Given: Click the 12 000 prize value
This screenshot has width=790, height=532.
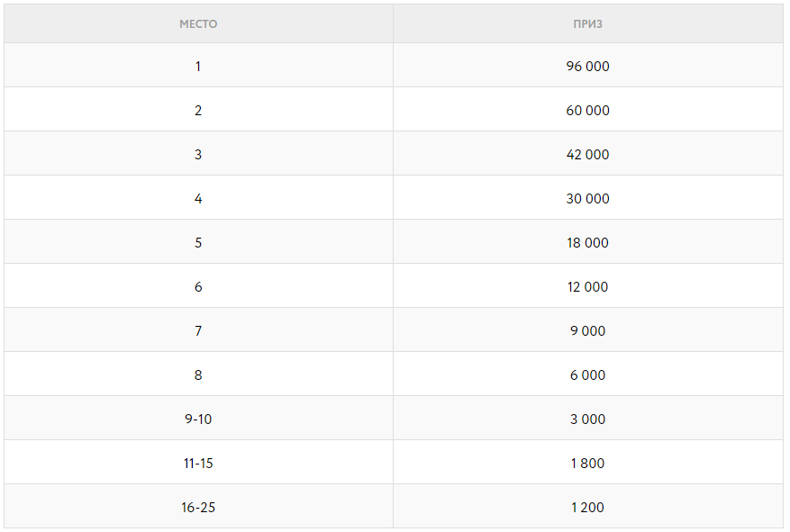Looking at the screenshot, I should click(587, 287).
